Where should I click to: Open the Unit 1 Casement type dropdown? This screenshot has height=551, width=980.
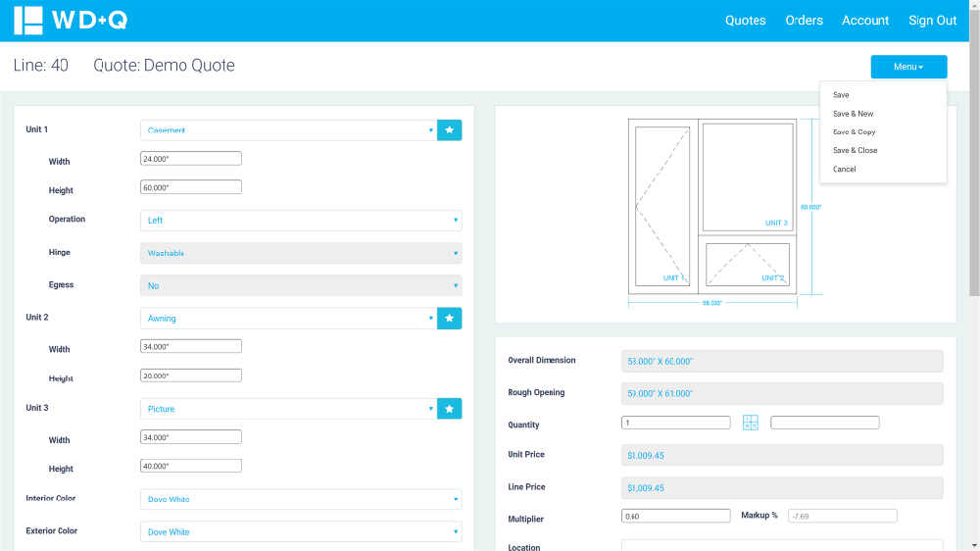coord(288,130)
